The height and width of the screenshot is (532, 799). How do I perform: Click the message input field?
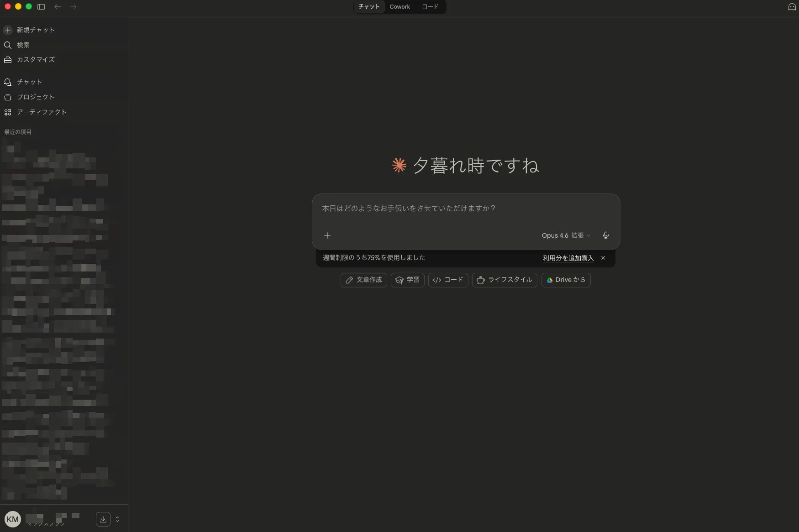(466, 209)
